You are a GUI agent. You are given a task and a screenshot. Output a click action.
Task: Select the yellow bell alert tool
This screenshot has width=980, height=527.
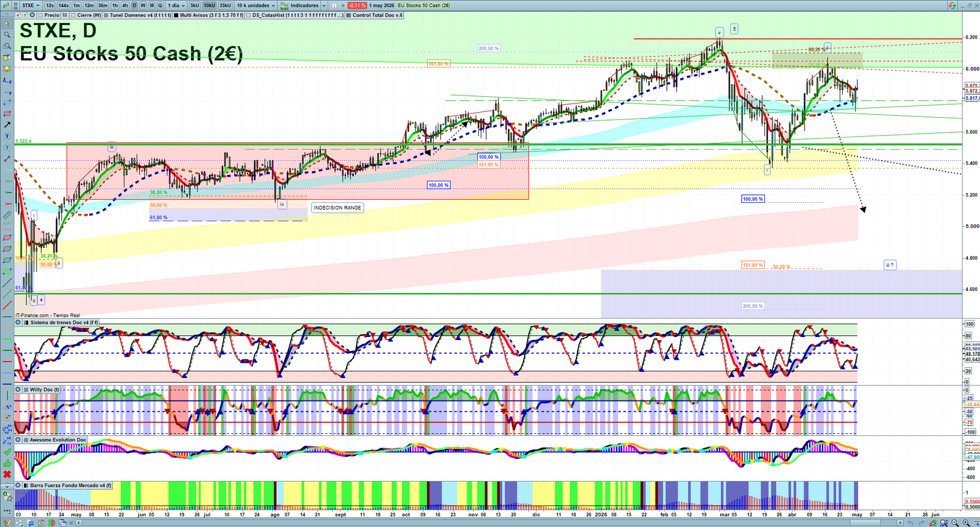7,68
